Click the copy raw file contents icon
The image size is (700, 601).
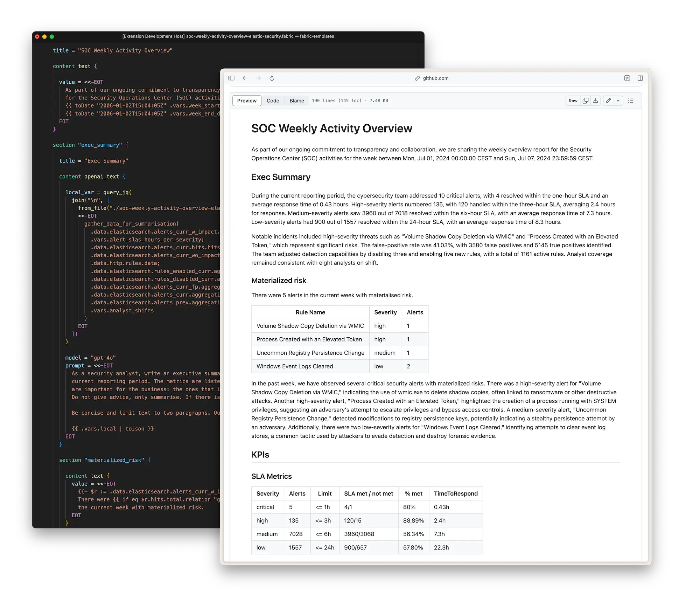pyautogui.click(x=586, y=101)
